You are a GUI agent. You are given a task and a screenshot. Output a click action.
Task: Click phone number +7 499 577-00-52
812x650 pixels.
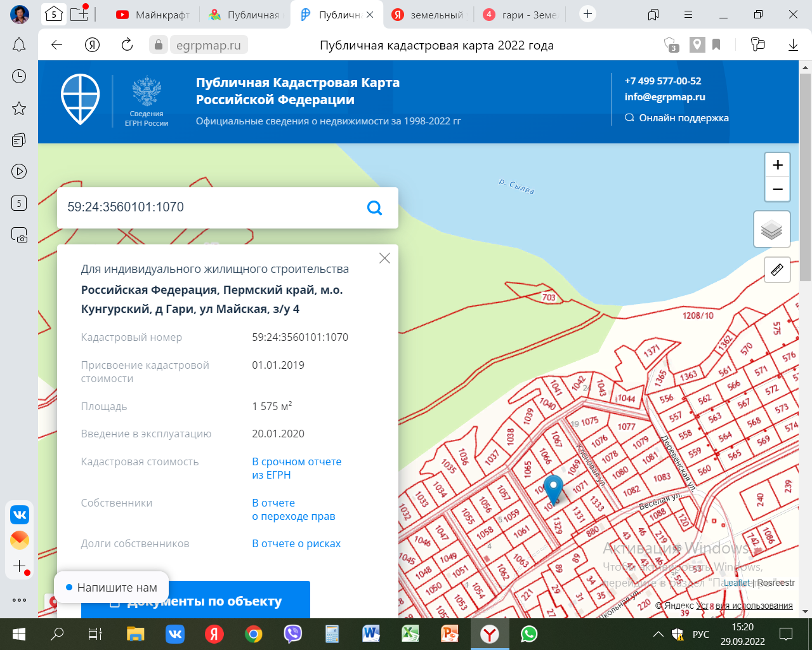click(x=663, y=81)
